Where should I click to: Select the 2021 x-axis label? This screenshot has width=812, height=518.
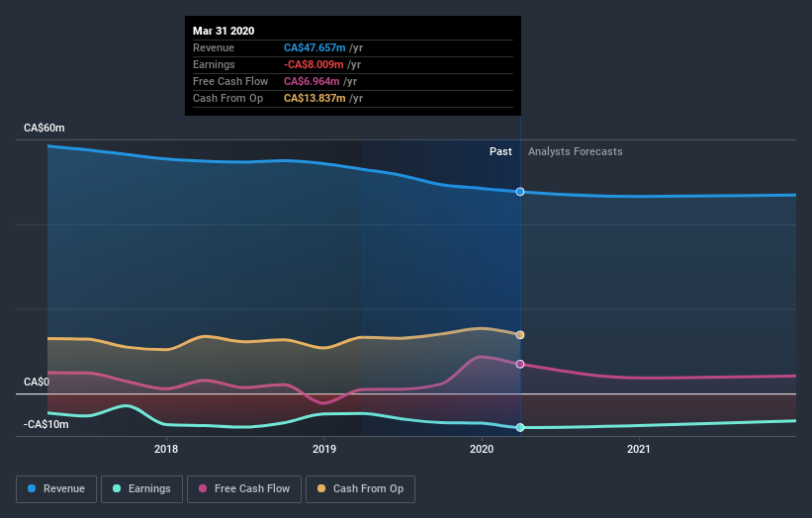coord(639,449)
